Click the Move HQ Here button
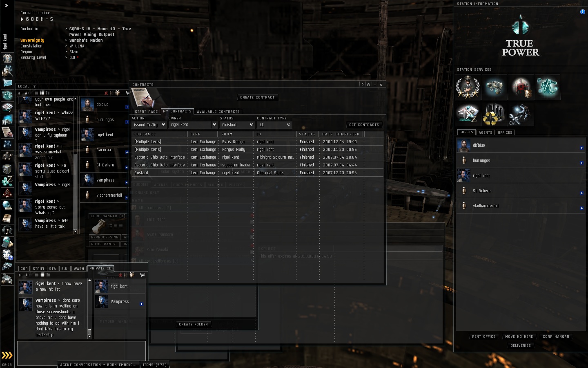This screenshot has width=588, height=368. 519,337
